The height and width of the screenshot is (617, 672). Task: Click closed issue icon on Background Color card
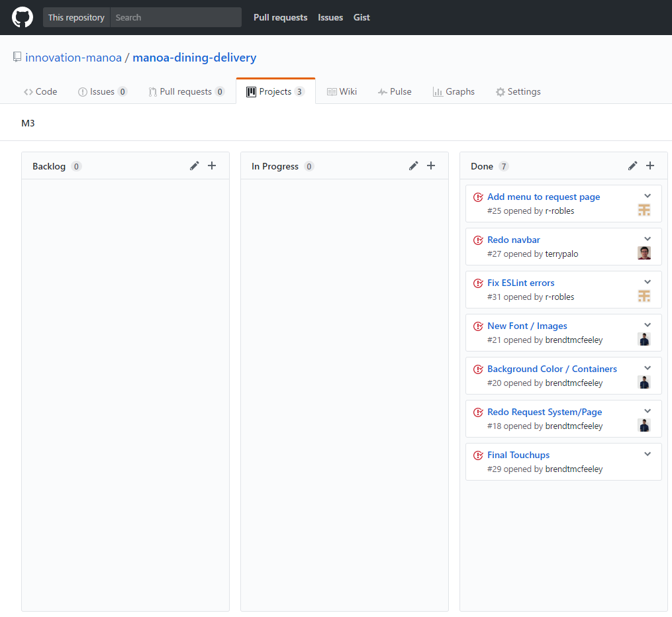(478, 369)
